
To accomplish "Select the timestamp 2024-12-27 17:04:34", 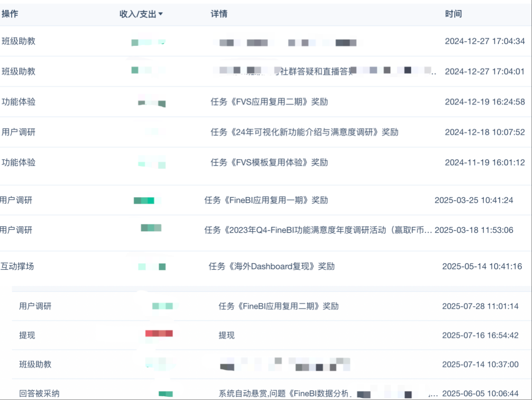I will click(x=485, y=41).
